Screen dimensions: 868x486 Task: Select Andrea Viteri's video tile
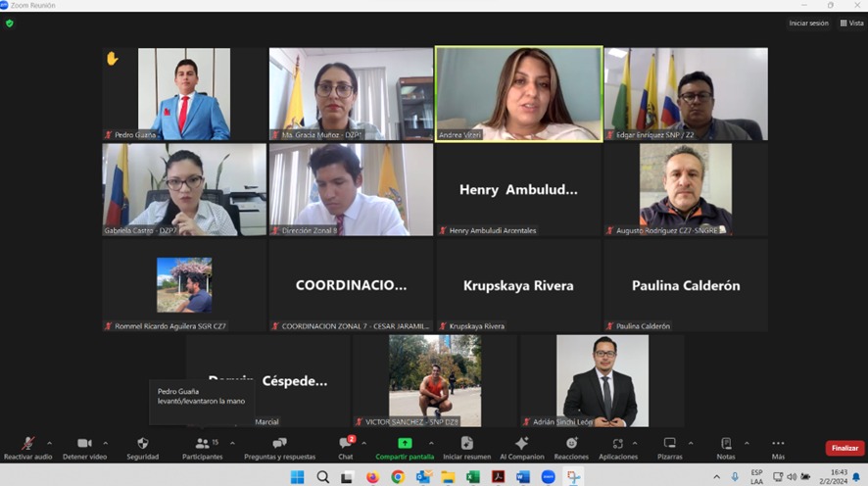[x=518, y=94]
